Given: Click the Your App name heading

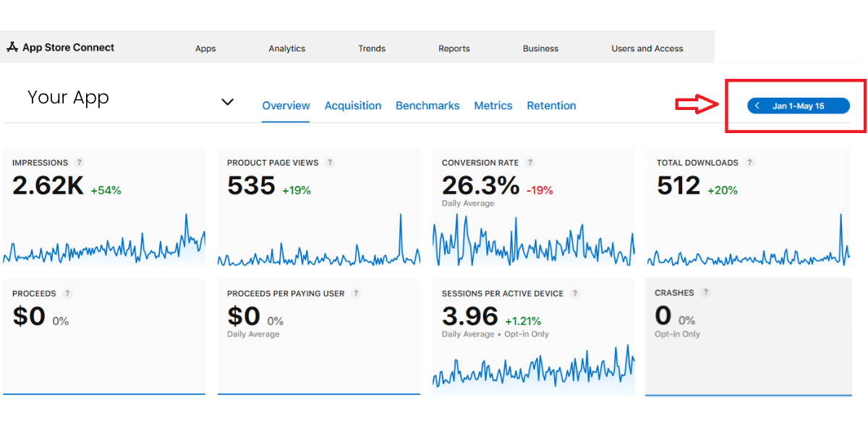Looking at the screenshot, I should point(68,98).
